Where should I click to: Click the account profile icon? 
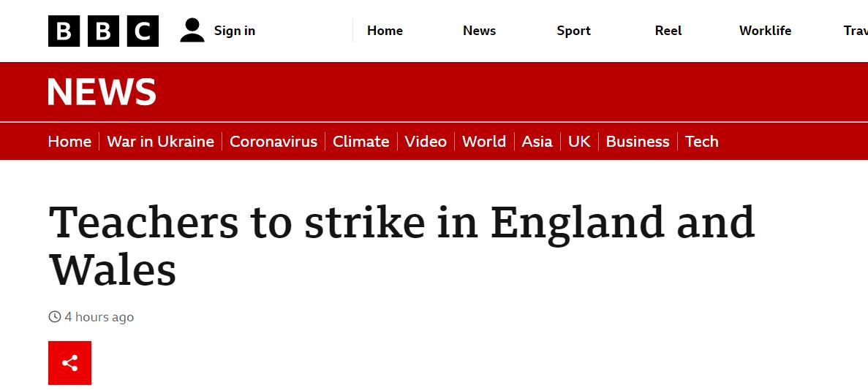[x=192, y=31]
